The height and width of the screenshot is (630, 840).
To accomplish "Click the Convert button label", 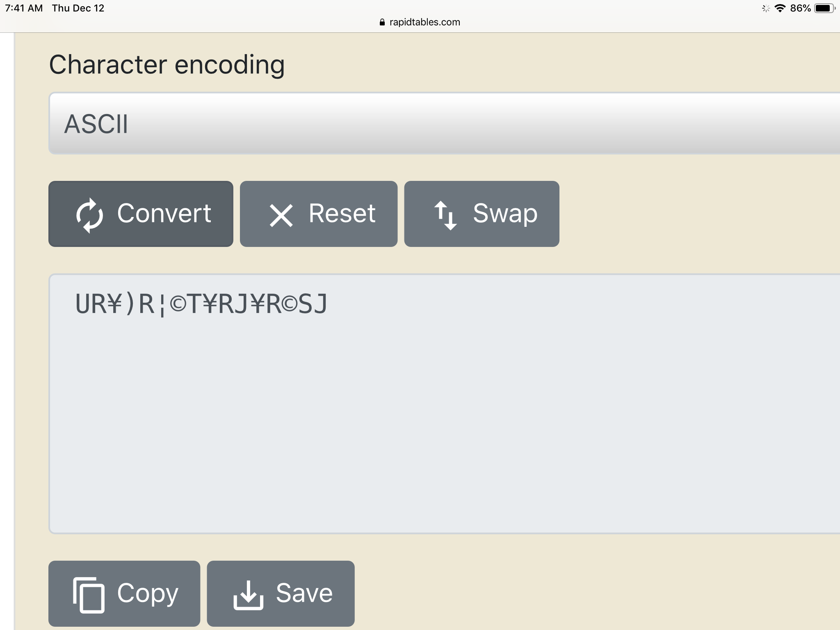I will (164, 213).
